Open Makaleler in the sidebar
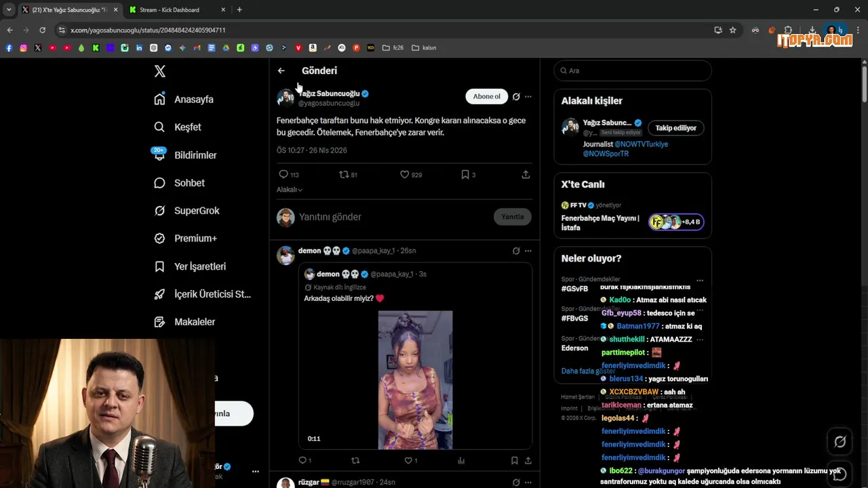 coord(184,322)
